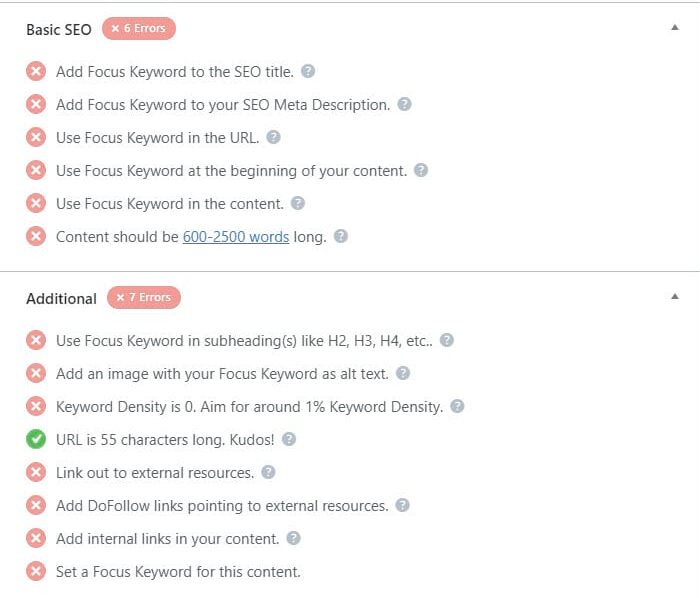This screenshot has height=598, width=700.
Task: Click help icon for beginning of content check
Action: pyautogui.click(x=421, y=170)
